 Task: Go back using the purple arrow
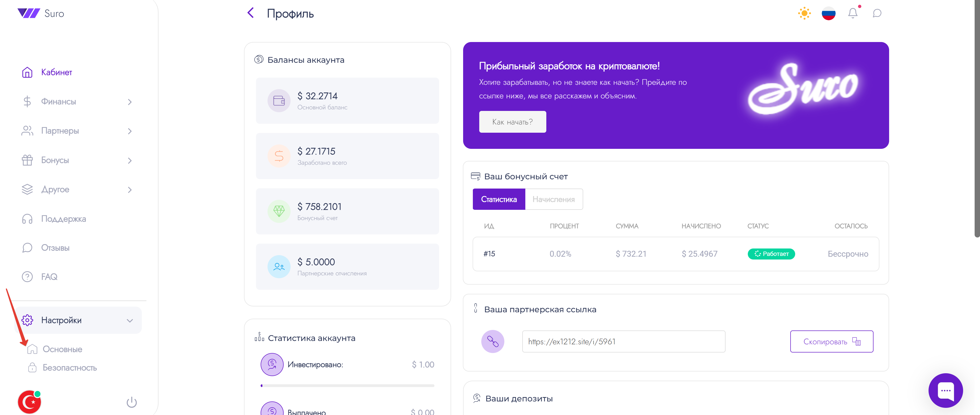click(250, 13)
